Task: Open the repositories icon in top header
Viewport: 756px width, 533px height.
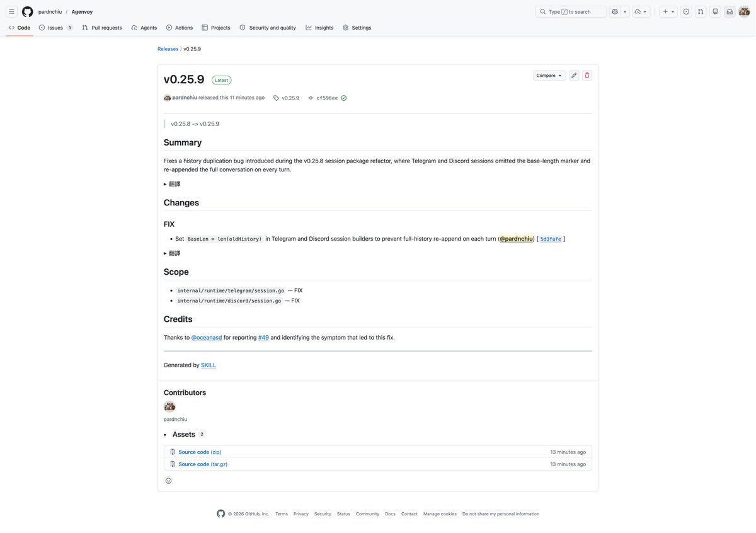Action: (x=715, y=11)
